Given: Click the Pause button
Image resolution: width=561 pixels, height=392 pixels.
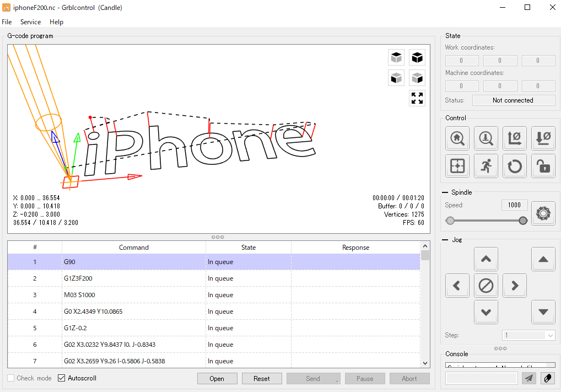Looking at the screenshot, I should (x=365, y=378).
